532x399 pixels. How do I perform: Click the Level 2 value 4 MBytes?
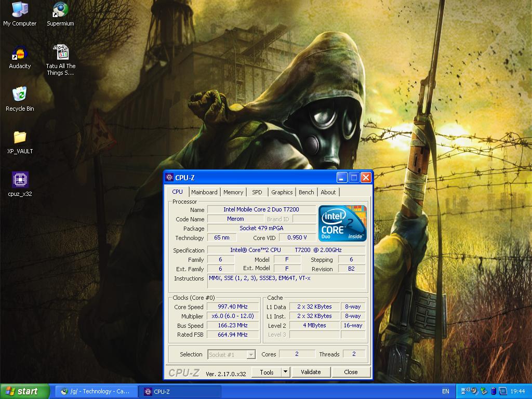click(x=314, y=325)
